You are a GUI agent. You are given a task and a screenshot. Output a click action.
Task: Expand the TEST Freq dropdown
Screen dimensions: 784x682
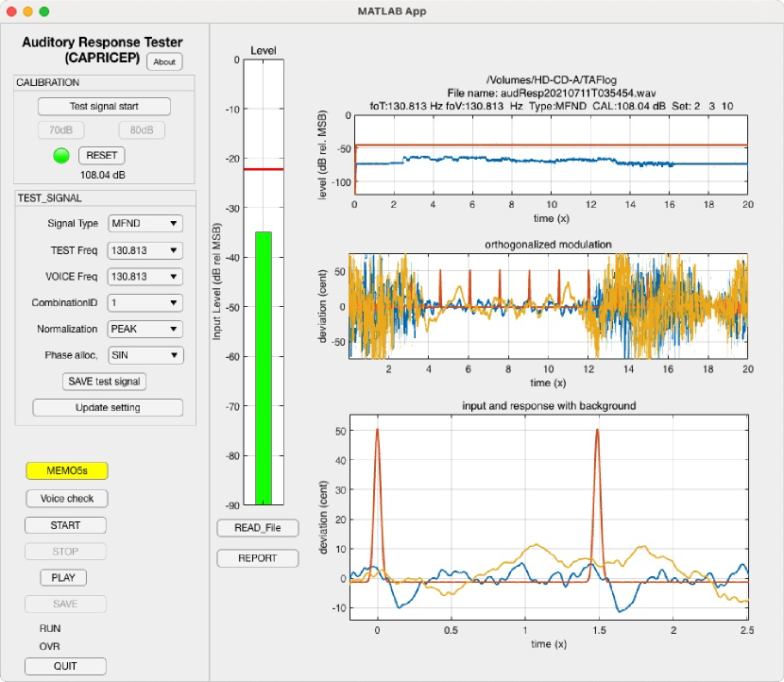click(x=145, y=250)
